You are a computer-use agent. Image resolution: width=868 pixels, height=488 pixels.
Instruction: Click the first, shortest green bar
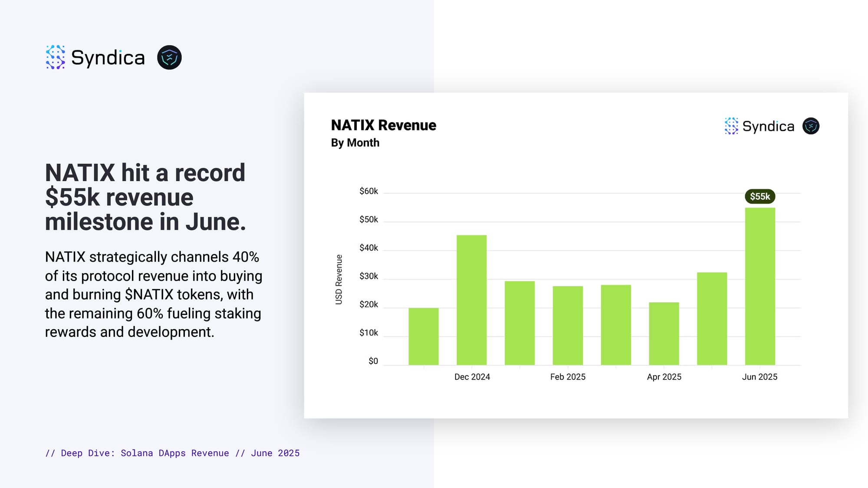(423, 336)
